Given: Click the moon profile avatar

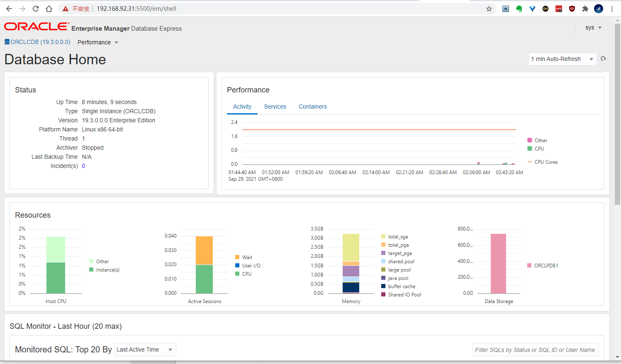Looking at the screenshot, I should pyautogui.click(x=599, y=9).
